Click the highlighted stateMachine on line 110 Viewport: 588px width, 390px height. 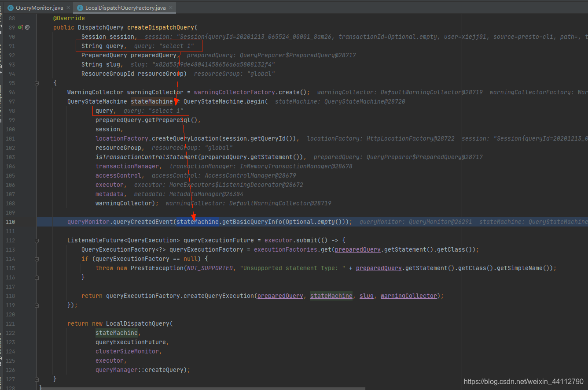[198, 222]
